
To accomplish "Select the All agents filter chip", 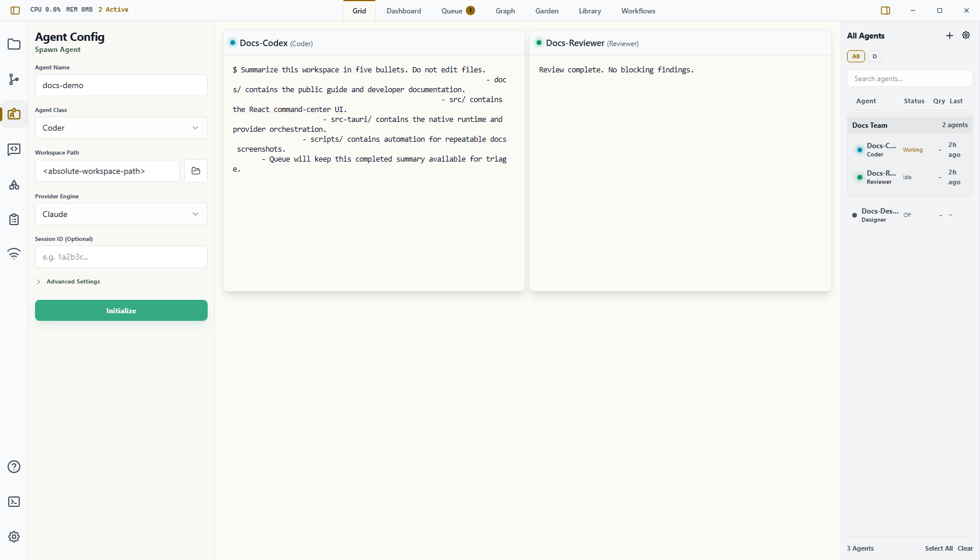I will point(856,57).
